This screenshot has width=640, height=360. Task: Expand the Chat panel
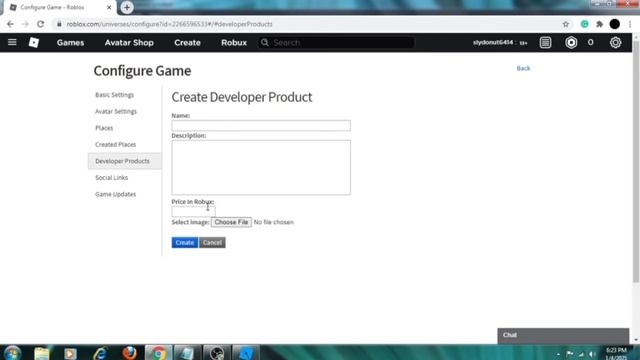563,336
